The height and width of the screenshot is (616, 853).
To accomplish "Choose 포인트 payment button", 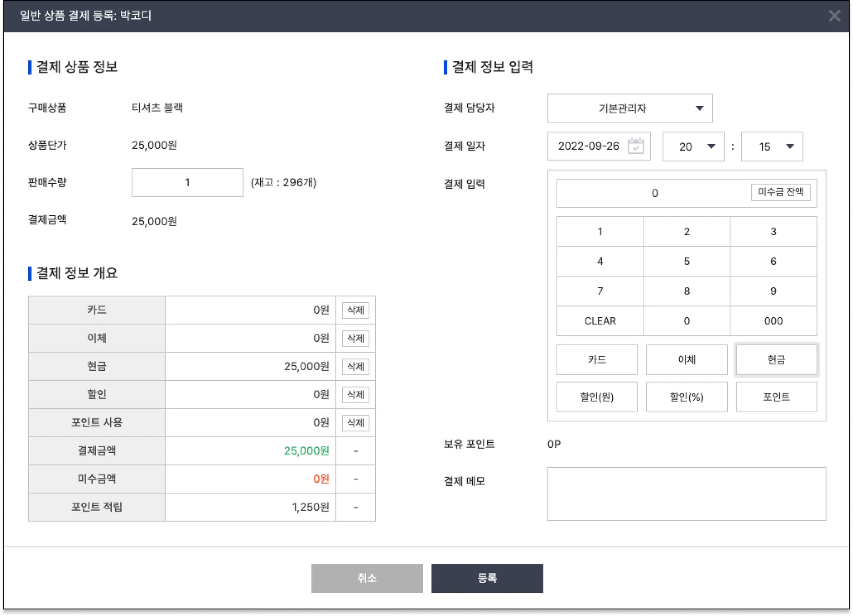I will click(776, 397).
